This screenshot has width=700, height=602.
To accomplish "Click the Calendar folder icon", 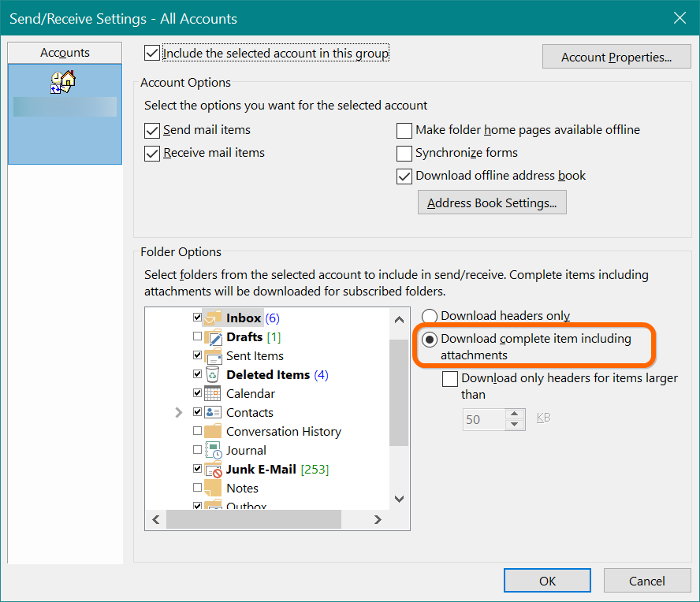I will click(x=213, y=394).
